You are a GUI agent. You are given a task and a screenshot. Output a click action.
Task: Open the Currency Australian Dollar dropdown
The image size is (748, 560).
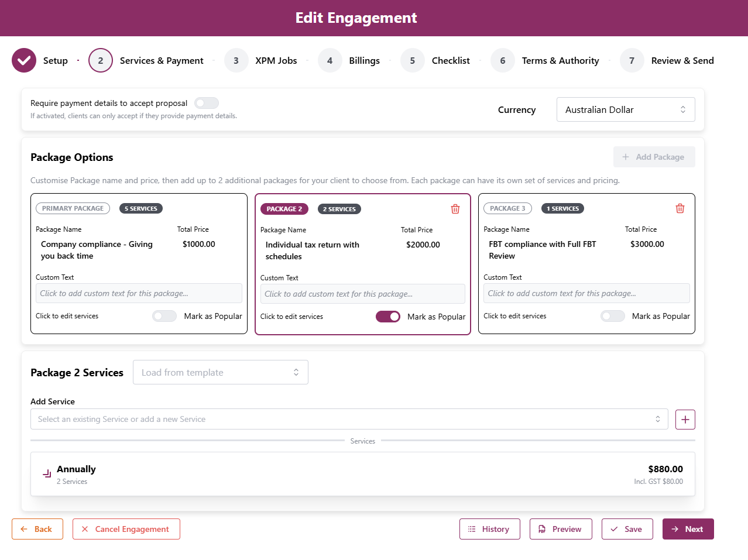pyautogui.click(x=625, y=110)
